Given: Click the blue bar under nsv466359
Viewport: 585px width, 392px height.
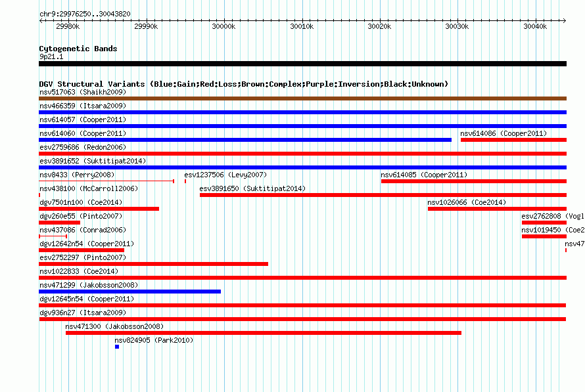Looking at the screenshot, I should click(x=302, y=112).
